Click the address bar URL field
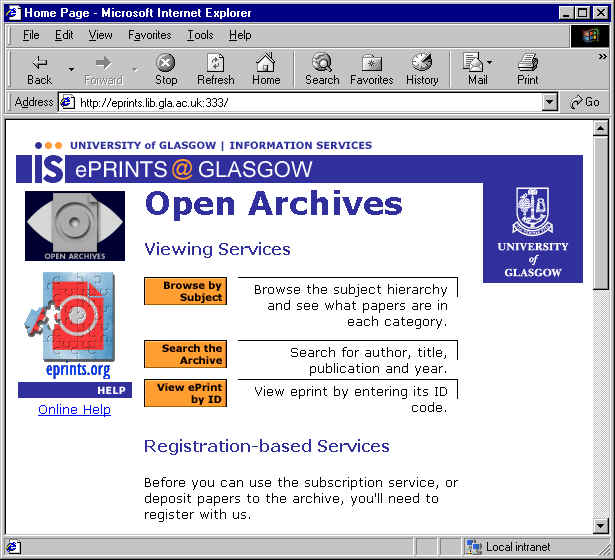The width and height of the screenshot is (615, 560). click(308, 103)
